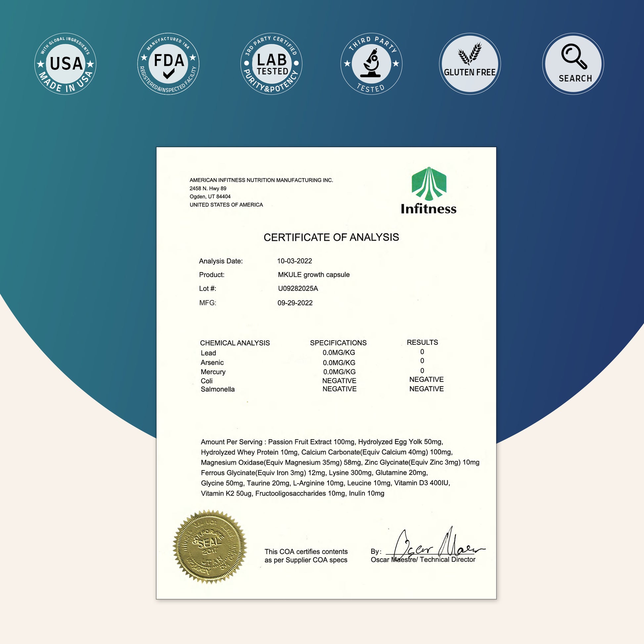Viewport: 644px width, 644px height.
Task: Click the company address text block
Action: pos(261,192)
